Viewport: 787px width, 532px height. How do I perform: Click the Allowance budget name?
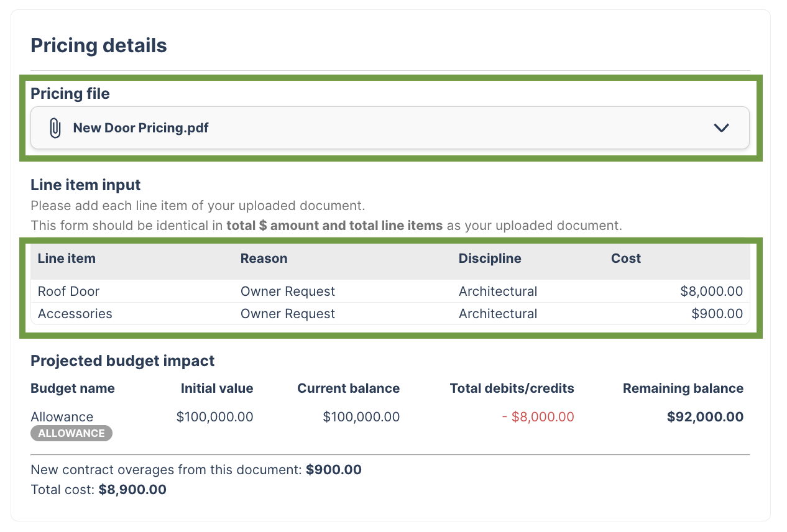(62, 417)
